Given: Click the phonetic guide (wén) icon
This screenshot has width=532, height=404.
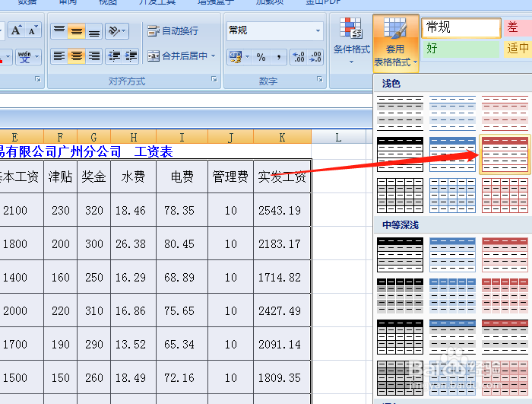Looking at the screenshot, I should pos(24,57).
